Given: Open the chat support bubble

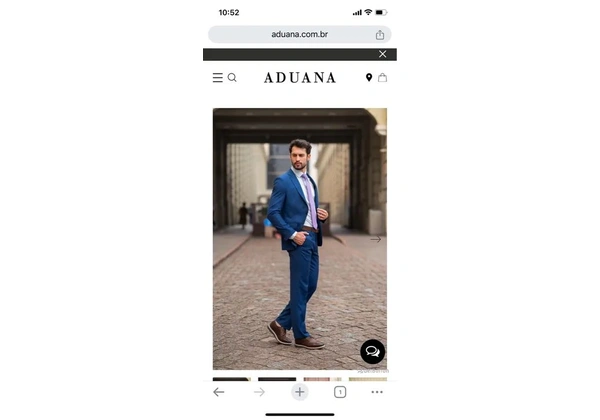Looking at the screenshot, I should tap(372, 352).
